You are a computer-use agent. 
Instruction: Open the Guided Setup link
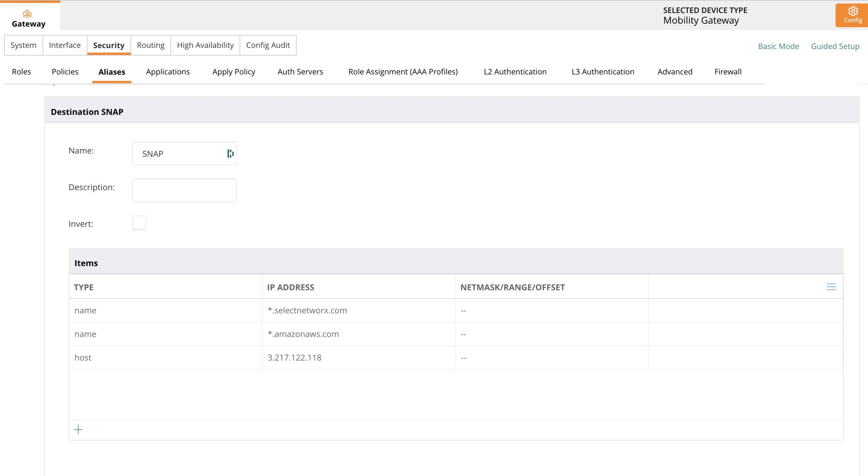[x=835, y=46]
